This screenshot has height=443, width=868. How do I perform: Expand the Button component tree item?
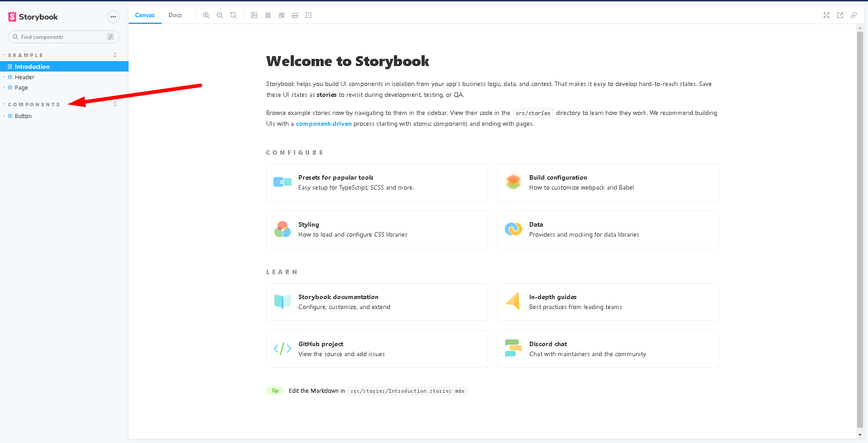(x=23, y=116)
